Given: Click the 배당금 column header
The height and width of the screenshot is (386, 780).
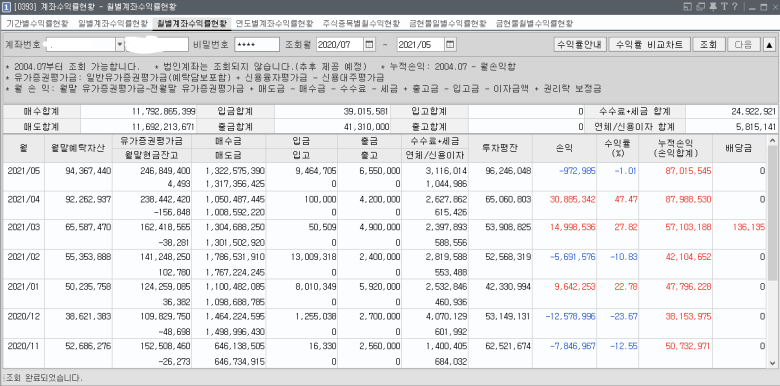Looking at the screenshot, I should click(740, 148).
